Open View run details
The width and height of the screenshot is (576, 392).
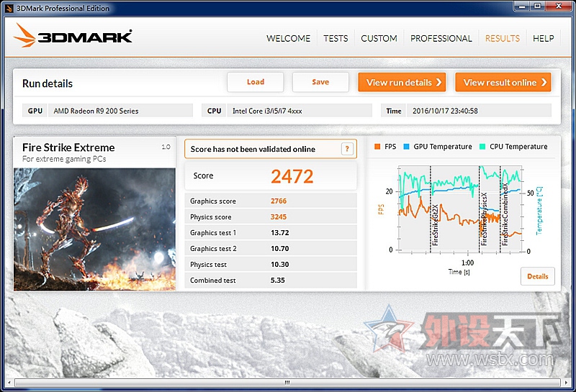(402, 82)
